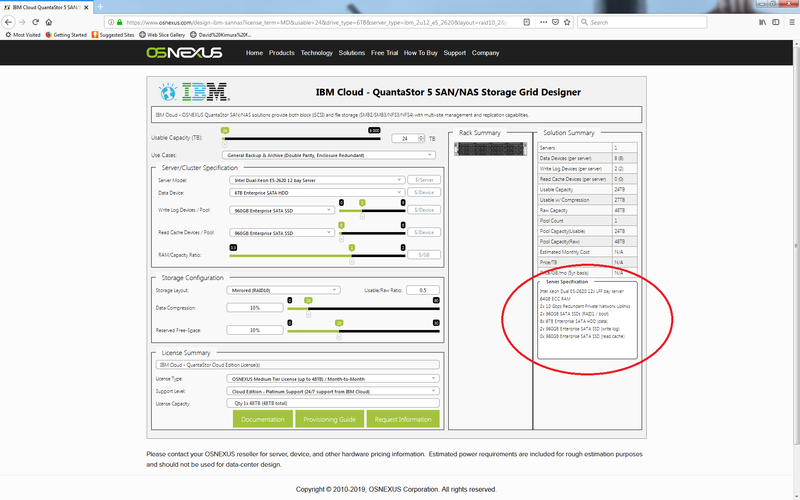Image resolution: width=800 pixels, height=500 pixels.
Task: Click the Write Log Devices count slider
Action: 372,210
